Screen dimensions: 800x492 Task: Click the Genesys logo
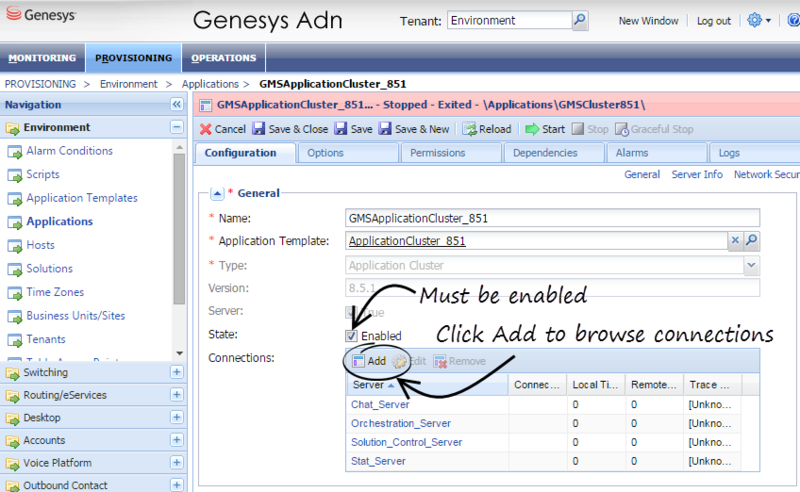click(40, 14)
